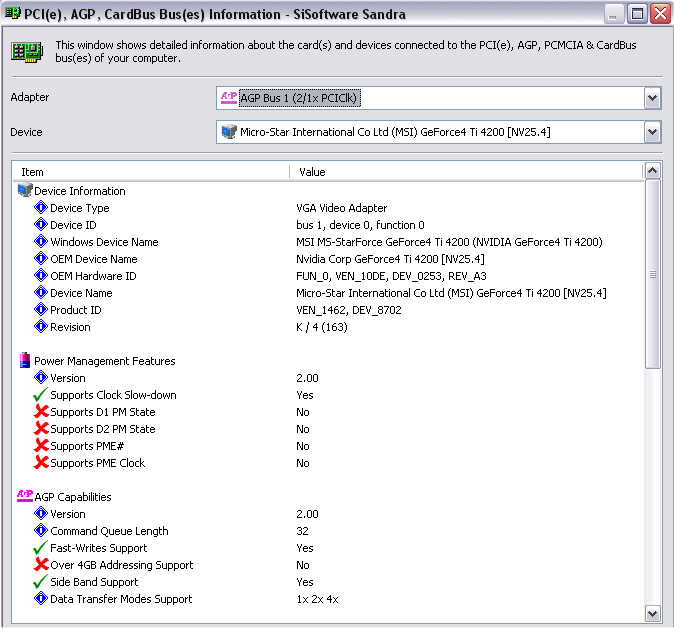Click red X for Supports D2 PM State
The height and width of the screenshot is (628, 674).
coord(41,429)
